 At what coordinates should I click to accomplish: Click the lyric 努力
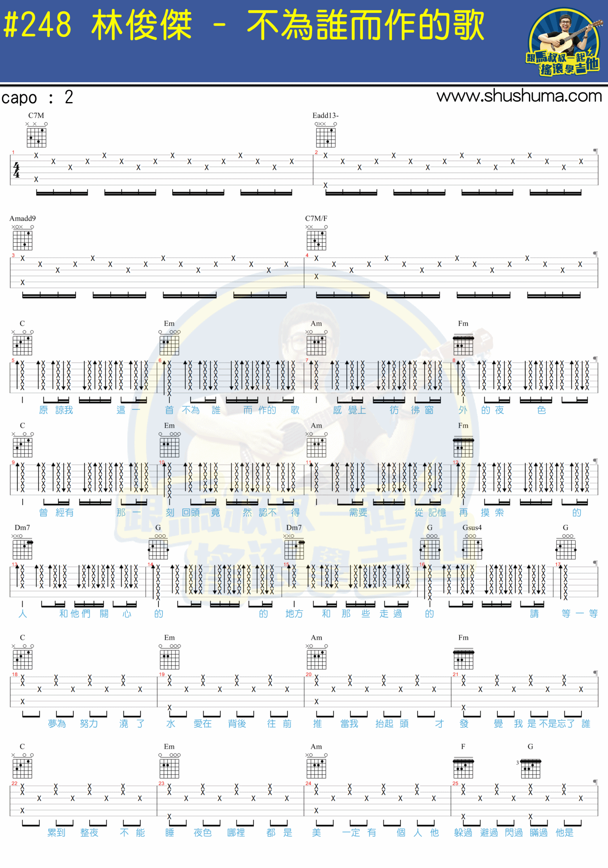pyautogui.click(x=89, y=723)
